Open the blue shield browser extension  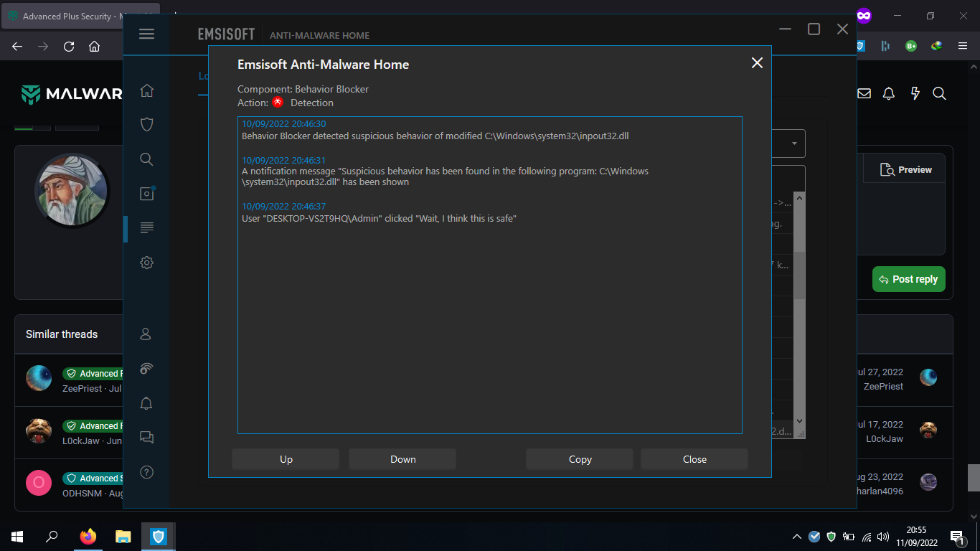[860, 46]
